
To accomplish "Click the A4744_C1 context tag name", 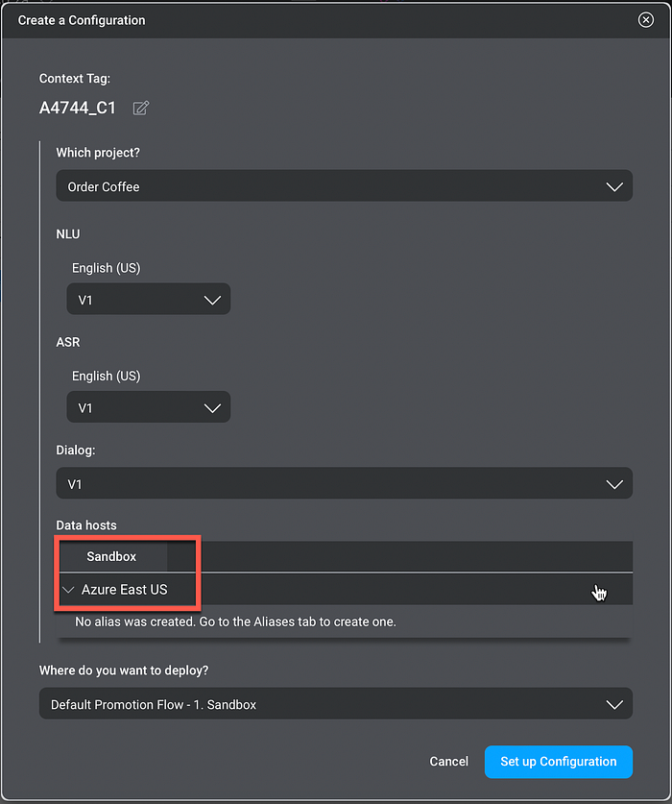I will [78, 108].
